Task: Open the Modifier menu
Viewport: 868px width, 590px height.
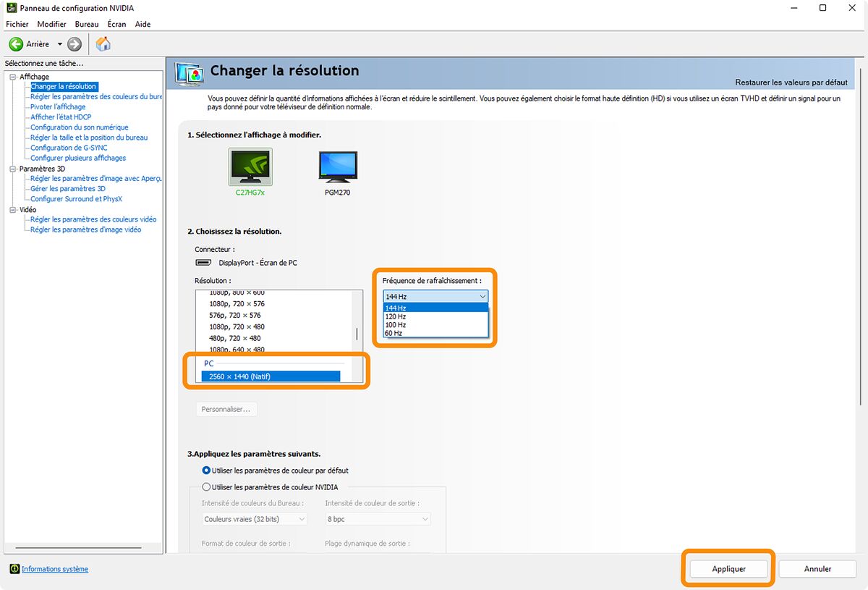Action: tap(52, 24)
